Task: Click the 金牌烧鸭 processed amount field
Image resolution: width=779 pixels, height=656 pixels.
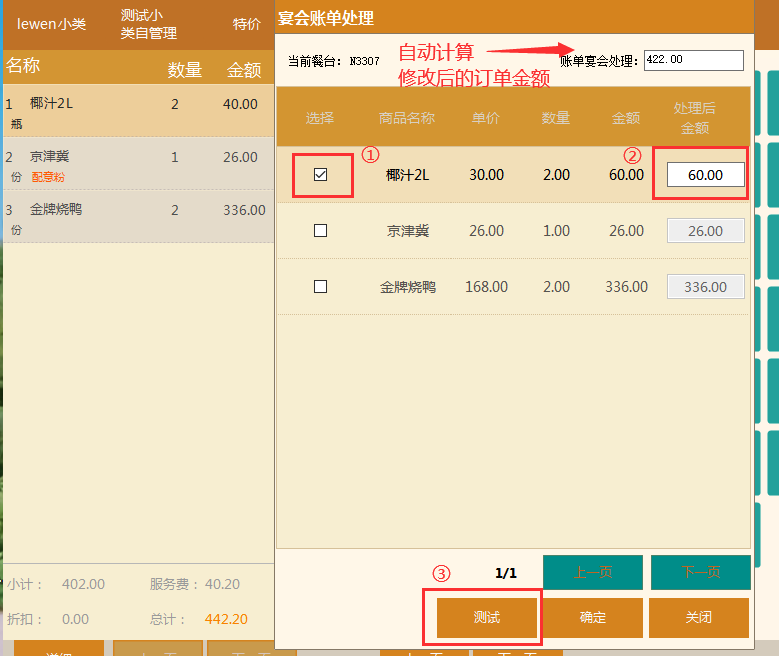Action: pyautogui.click(x=705, y=286)
